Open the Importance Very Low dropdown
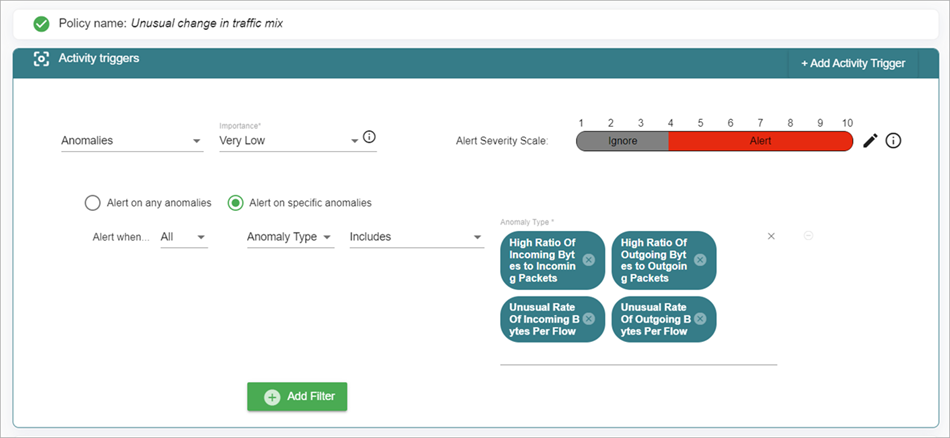 (x=288, y=141)
